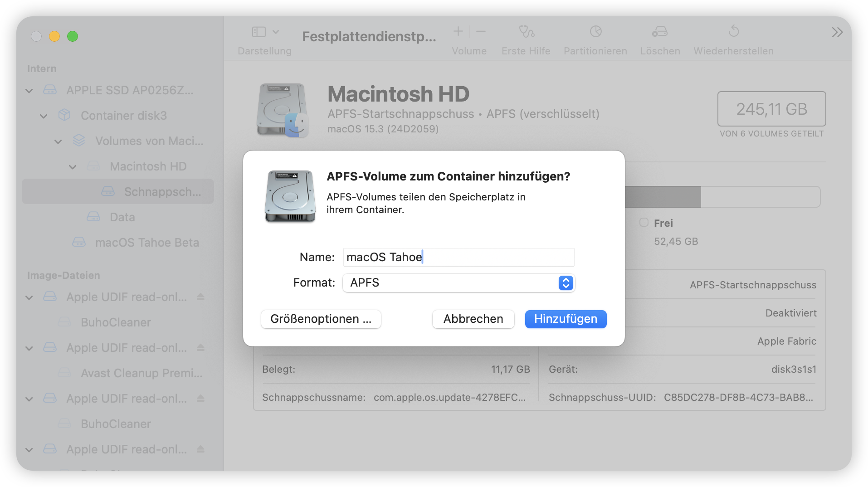The width and height of the screenshot is (868, 487).
Task: Collapse the APPLE SSD AP0256Z tree
Action: click(x=29, y=91)
